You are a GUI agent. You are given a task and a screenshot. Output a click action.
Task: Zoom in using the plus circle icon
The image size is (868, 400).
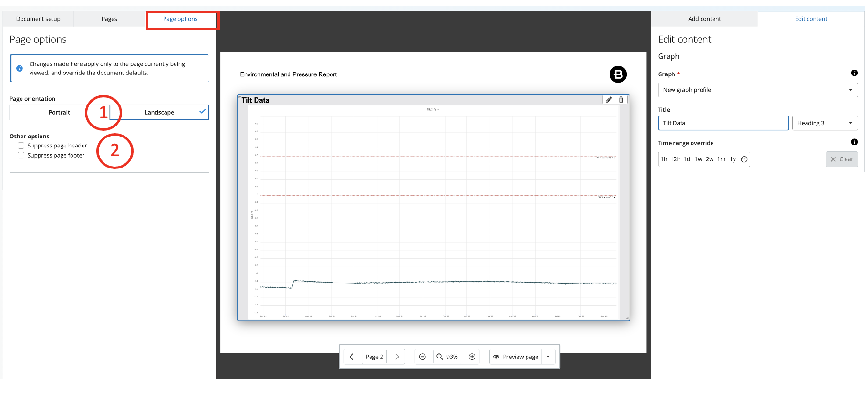(472, 357)
